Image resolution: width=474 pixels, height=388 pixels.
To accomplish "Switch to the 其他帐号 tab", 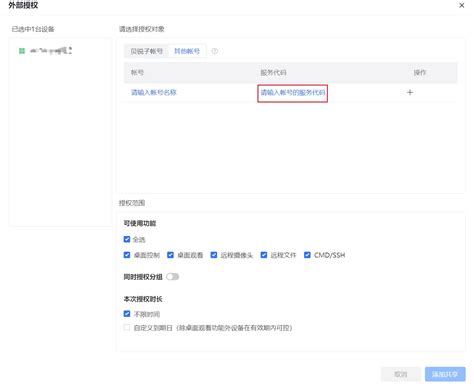I will (x=187, y=51).
